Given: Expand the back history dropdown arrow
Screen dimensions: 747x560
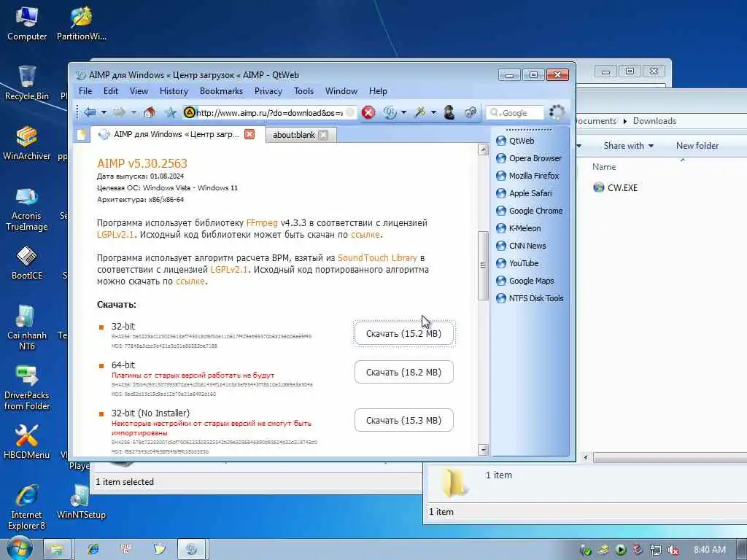Looking at the screenshot, I should click(104, 113).
